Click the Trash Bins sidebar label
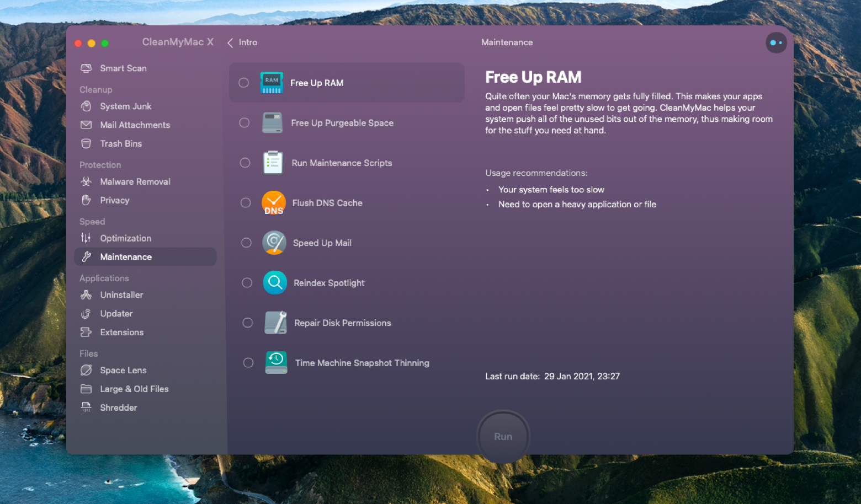 pyautogui.click(x=121, y=143)
